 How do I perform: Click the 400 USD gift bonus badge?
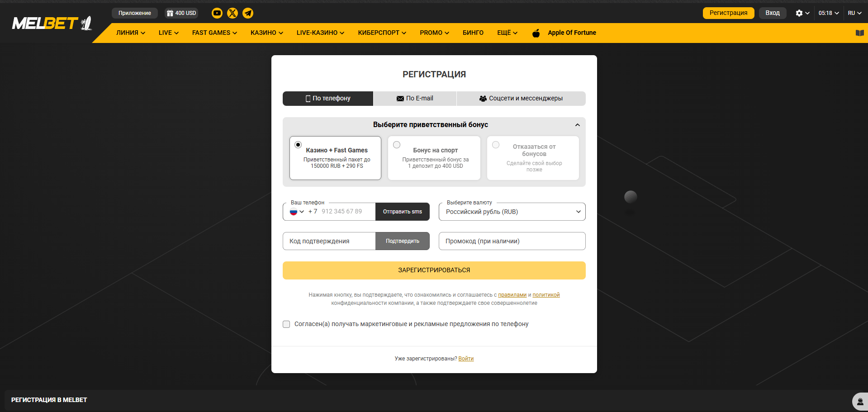pos(181,13)
